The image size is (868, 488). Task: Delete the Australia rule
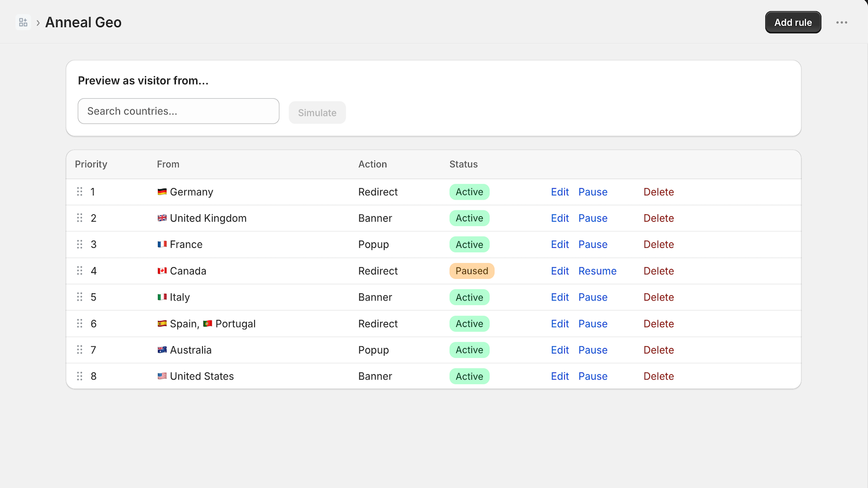pos(659,350)
